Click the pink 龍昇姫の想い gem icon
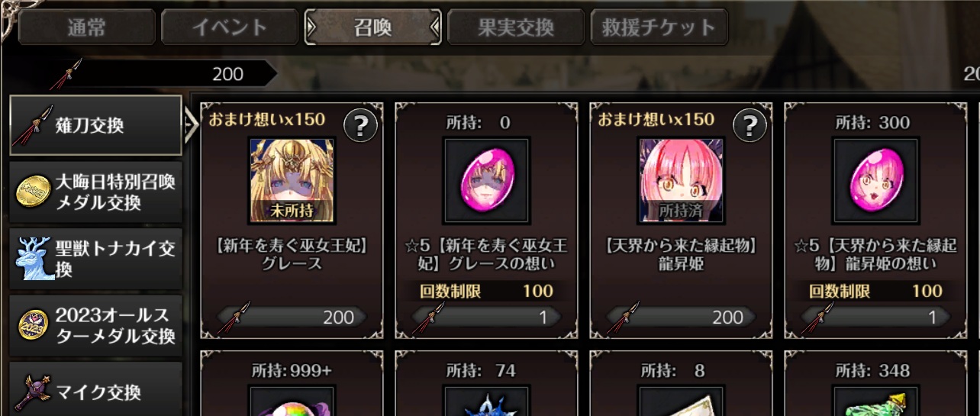Screen dimensions: 980x416 point(875,180)
